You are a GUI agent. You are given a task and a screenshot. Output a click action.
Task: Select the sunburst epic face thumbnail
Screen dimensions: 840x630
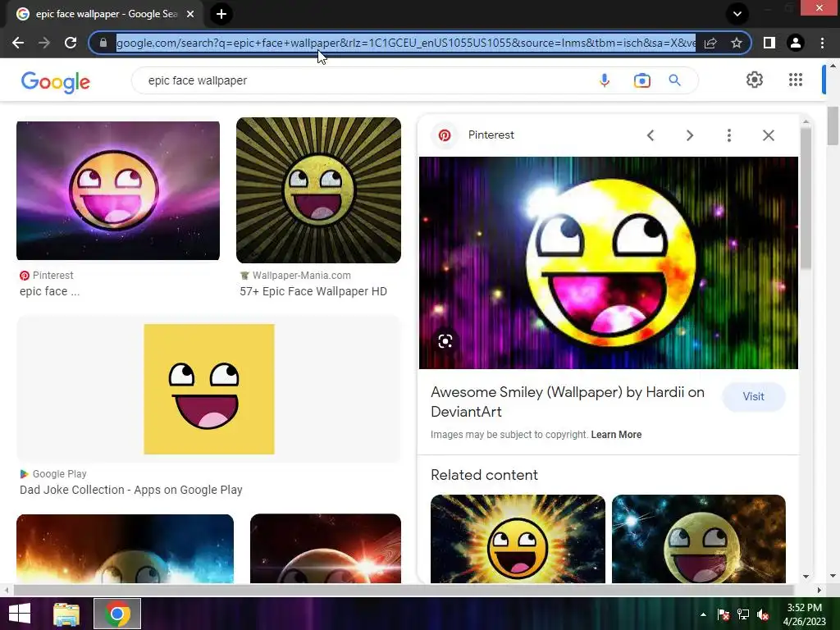point(318,190)
